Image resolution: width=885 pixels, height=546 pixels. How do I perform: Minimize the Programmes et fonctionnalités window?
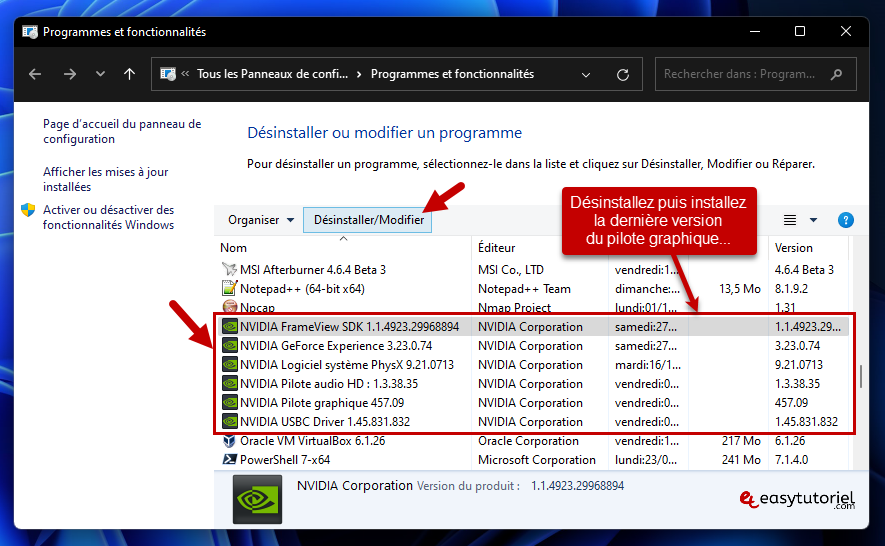point(755,31)
